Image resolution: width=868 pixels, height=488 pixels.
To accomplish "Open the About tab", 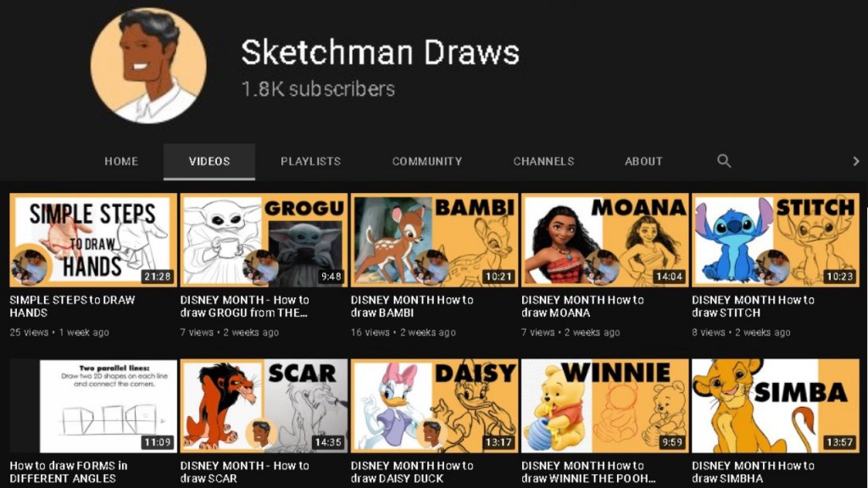I will click(644, 162).
